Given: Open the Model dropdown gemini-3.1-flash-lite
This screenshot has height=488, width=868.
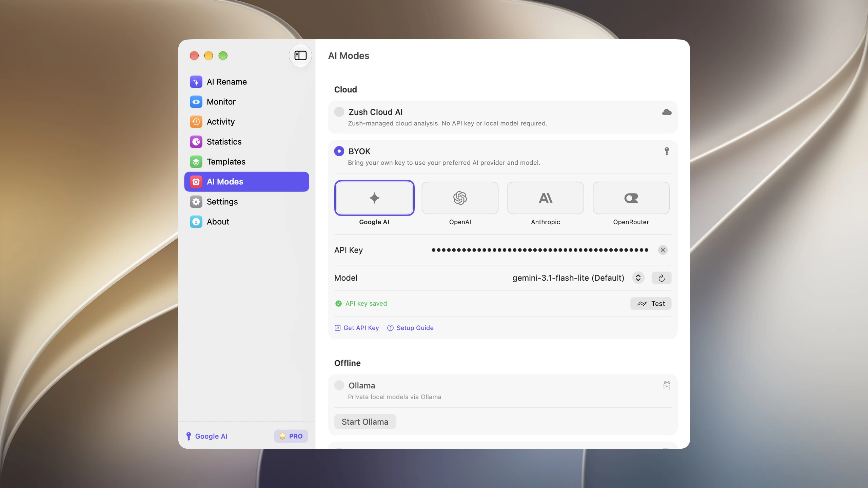Looking at the screenshot, I should pyautogui.click(x=578, y=278).
